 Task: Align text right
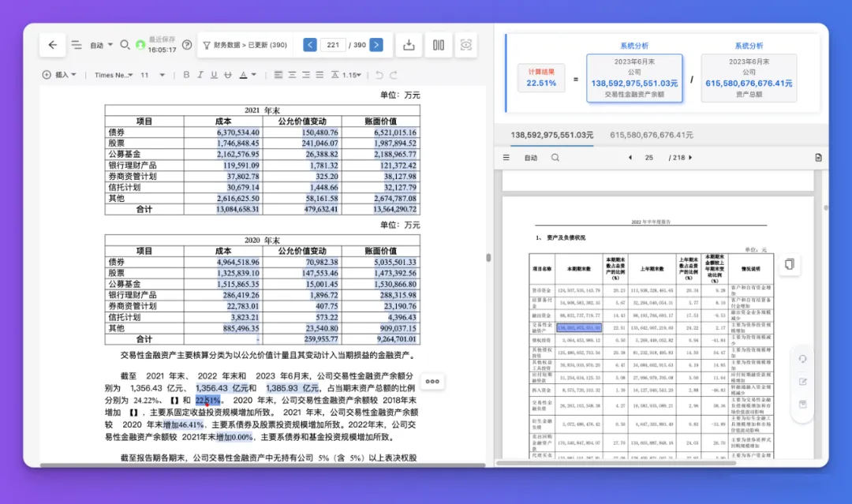coord(306,75)
